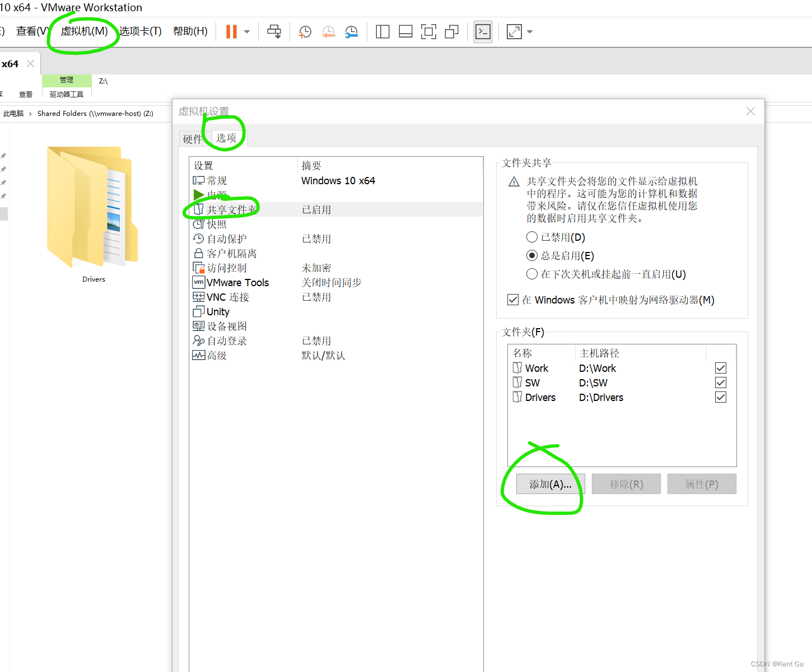
Task: Click the Pause virtual machine icon
Action: point(231,31)
